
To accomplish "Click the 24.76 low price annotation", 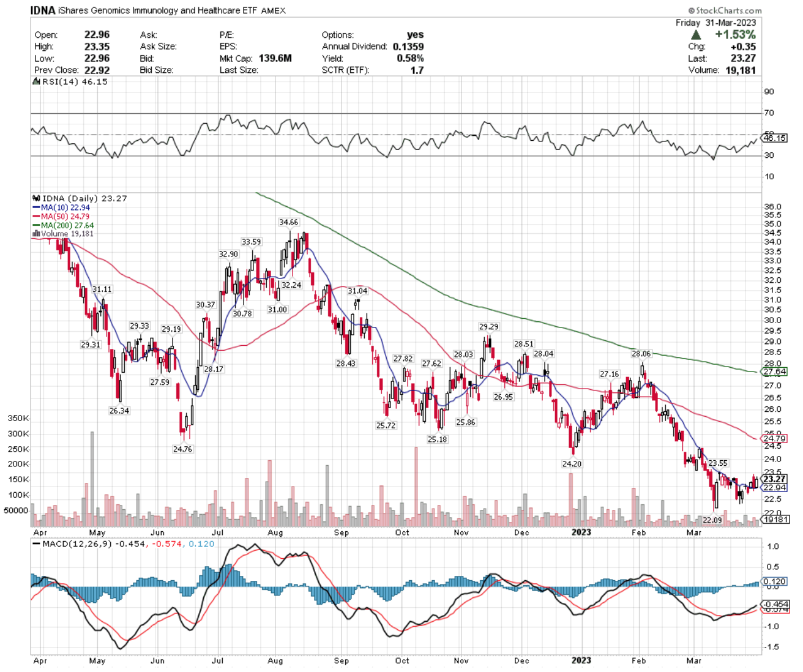I will pos(182,449).
